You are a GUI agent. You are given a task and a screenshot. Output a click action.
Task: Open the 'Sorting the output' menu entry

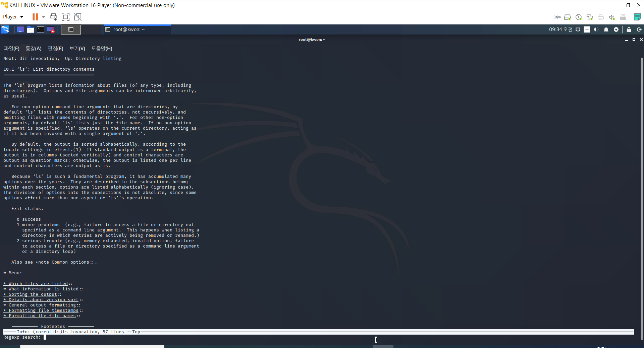pos(30,294)
